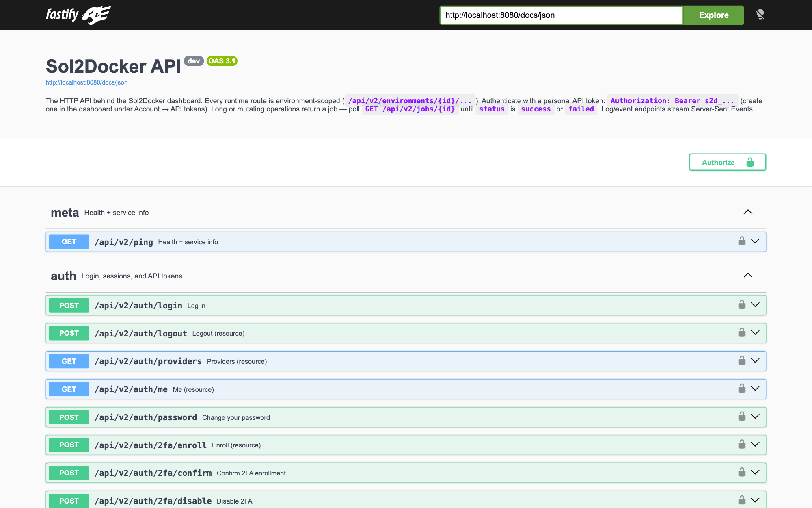812x508 pixels.
Task: Expand the auth/providers operation chevron
Action: (755, 361)
